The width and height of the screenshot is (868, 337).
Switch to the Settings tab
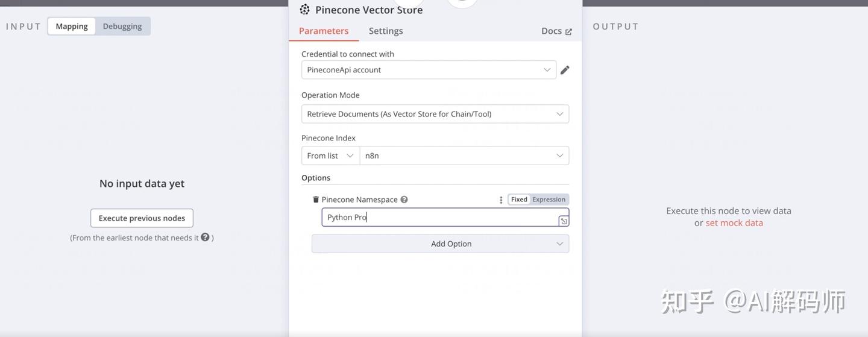pos(386,31)
